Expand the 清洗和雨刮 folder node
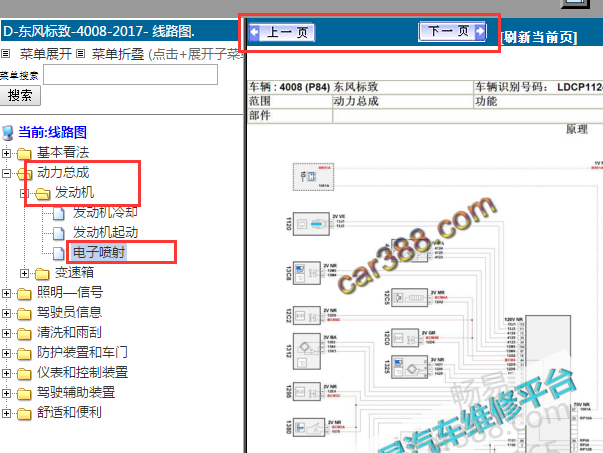Viewport: 603px width, 453px height. pos(6,333)
